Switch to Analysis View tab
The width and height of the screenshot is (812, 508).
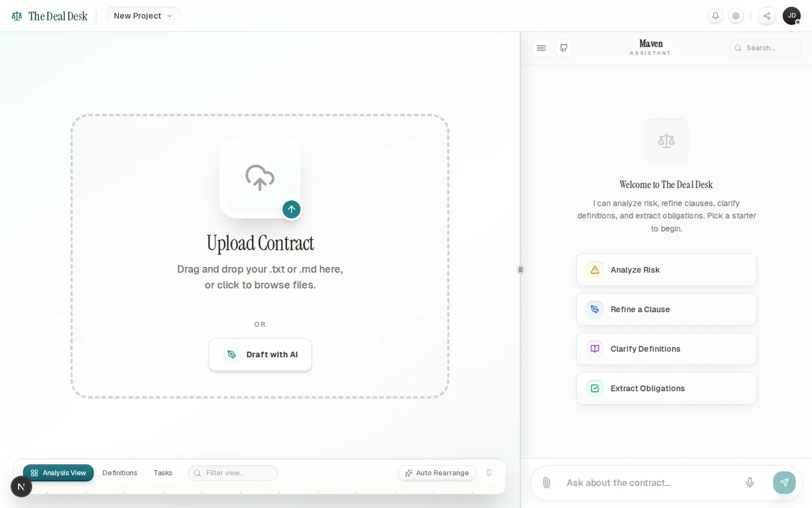59,473
